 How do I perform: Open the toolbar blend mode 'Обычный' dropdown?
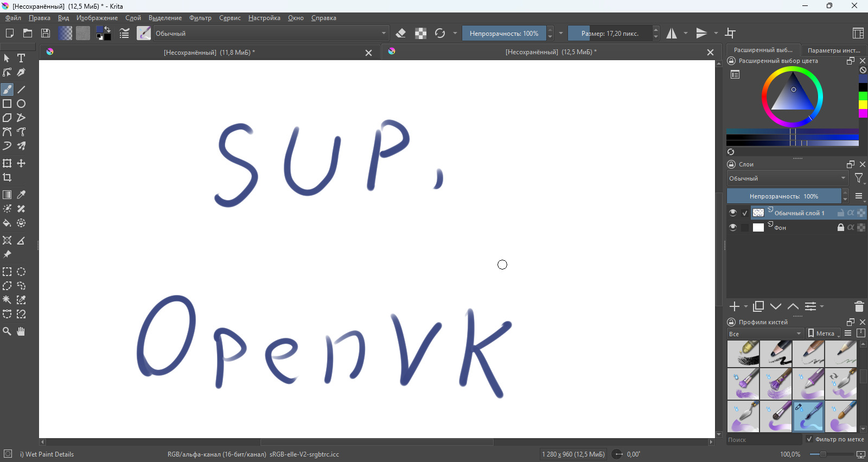(271, 33)
